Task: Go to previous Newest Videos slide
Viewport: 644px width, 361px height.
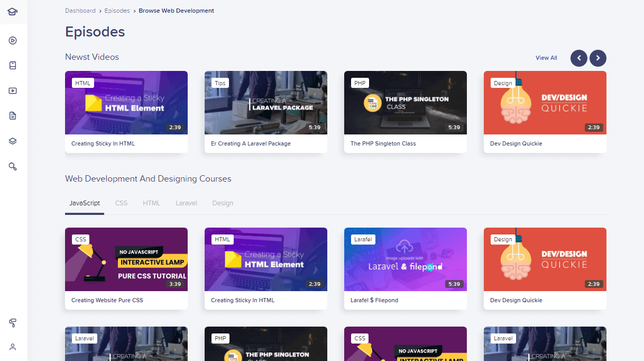Action: pos(578,58)
